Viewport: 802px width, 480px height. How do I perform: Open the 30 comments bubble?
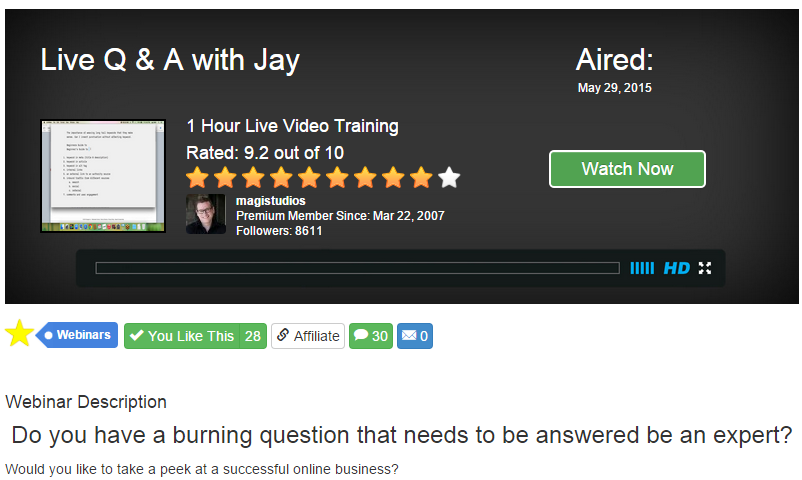tap(371, 336)
